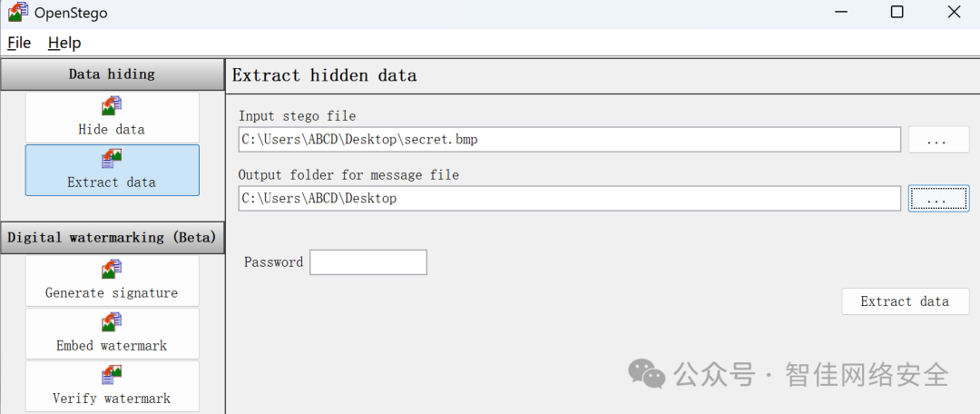Screen dimensions: 980x414
Task: Expand the Digital watermarking (Beta) header
Action: [x=112, y=238]
